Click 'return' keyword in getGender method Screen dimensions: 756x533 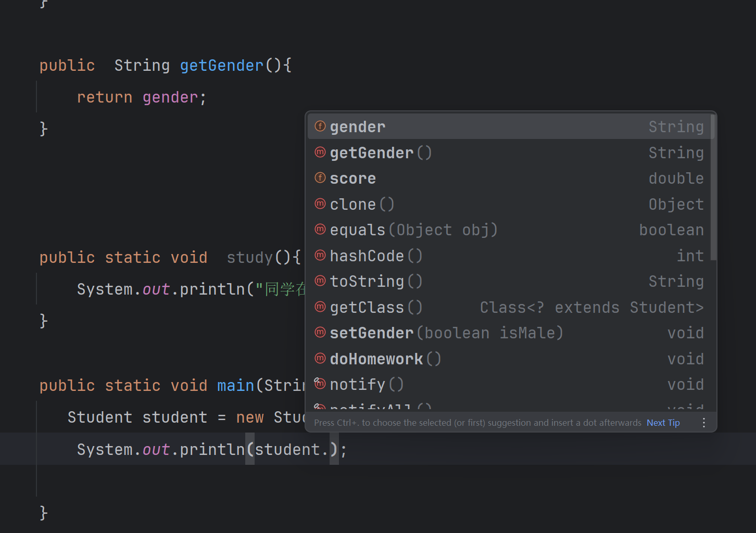click(x=105, y=97)
